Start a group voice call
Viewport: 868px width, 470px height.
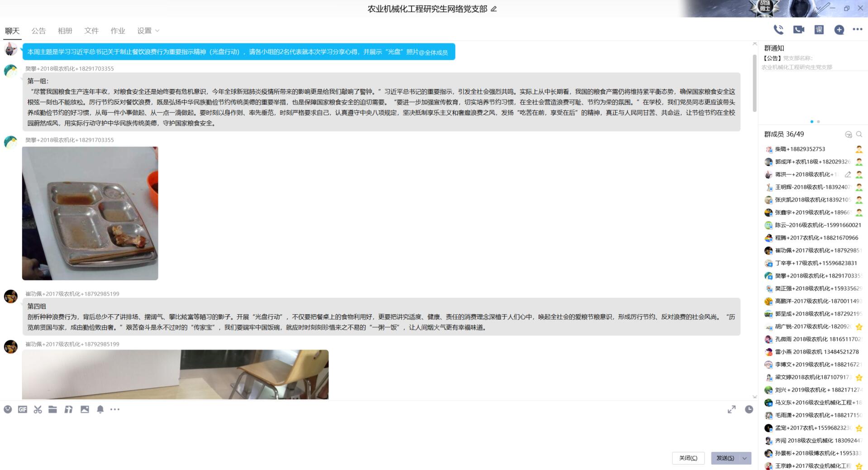[778, 30]
